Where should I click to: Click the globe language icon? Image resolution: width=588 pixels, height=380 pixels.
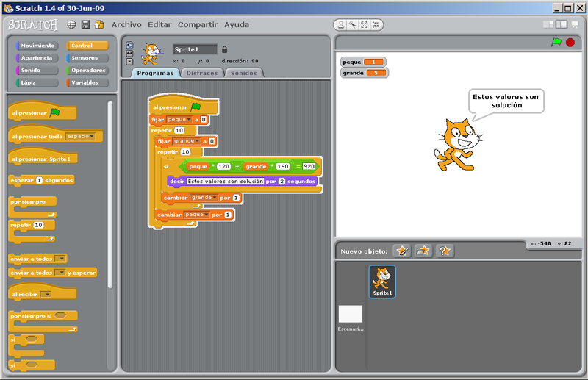72,24
